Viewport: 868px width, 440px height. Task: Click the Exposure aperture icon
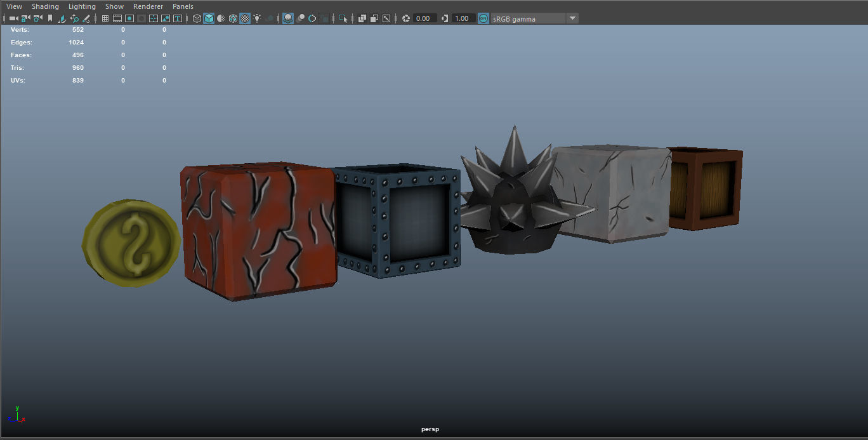pos(406,18)
